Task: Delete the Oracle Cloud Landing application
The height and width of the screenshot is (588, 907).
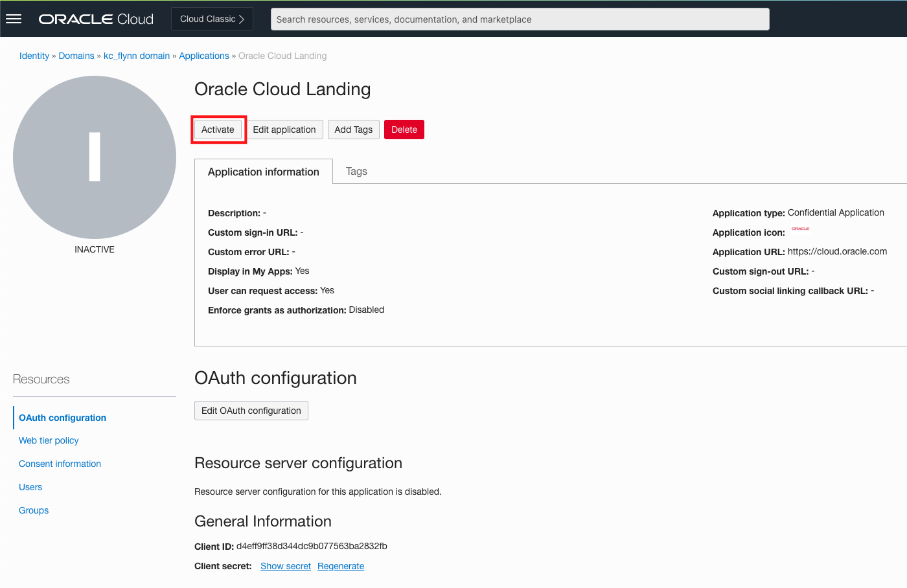Action: (404, 130)
